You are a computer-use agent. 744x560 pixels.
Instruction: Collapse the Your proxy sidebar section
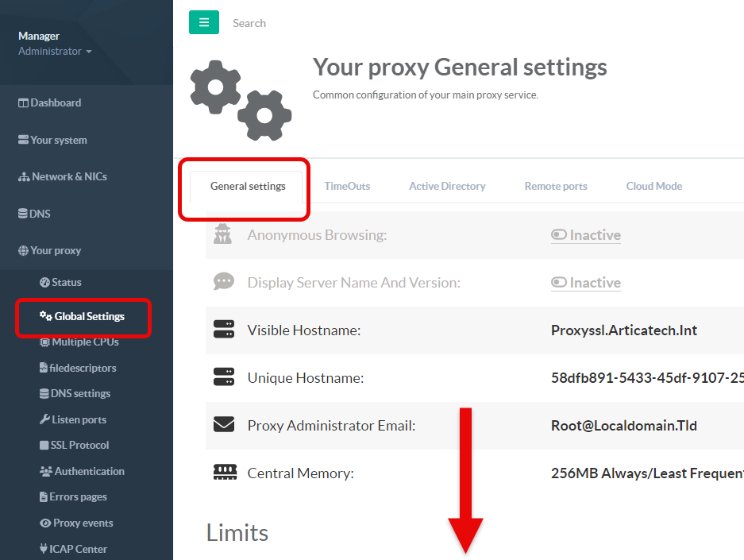(x=55, y=250)
